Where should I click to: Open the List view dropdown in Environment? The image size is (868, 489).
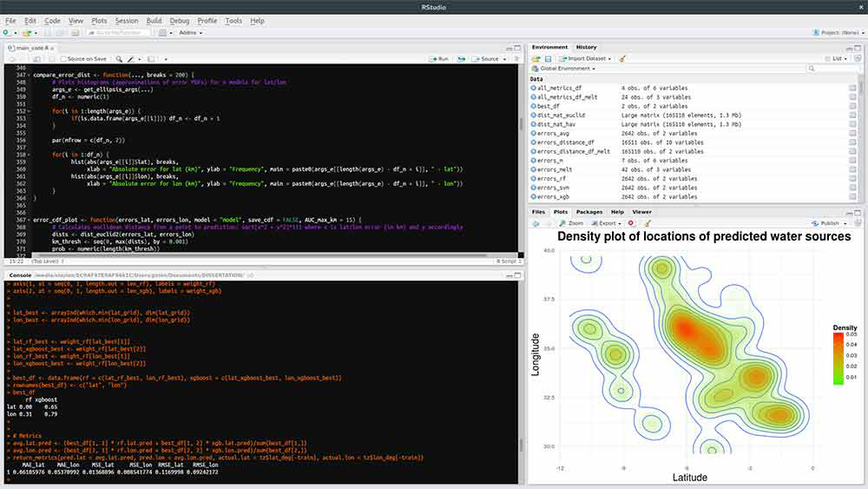837,58
